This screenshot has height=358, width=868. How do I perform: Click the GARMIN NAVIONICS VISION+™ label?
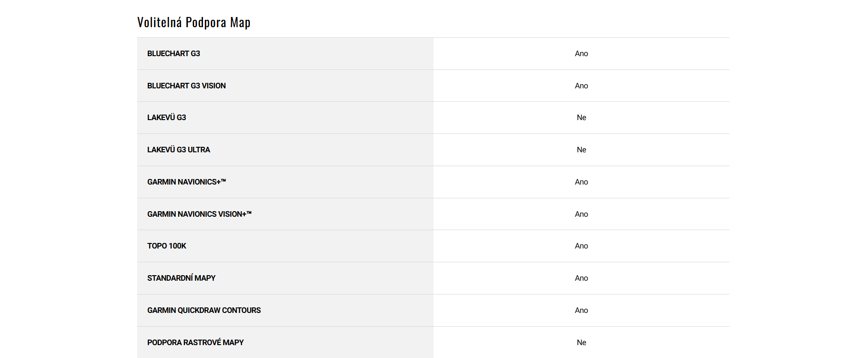pyautogui.click(x=199, y=214)
